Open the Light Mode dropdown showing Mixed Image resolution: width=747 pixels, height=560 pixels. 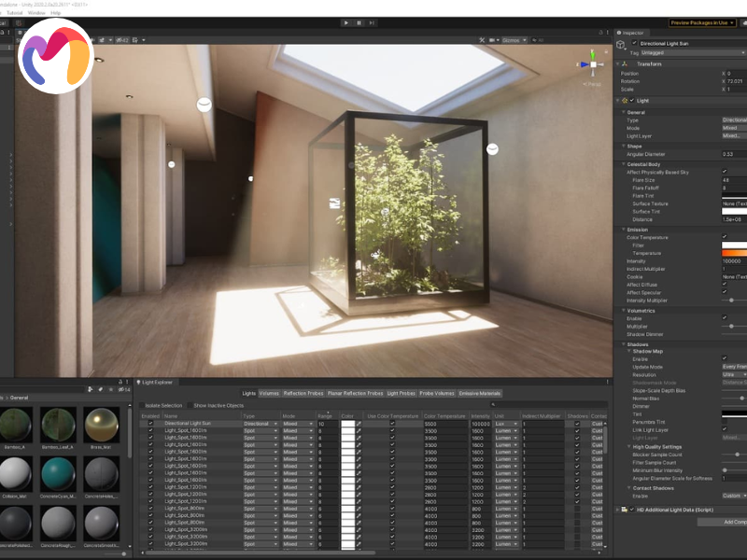[733, 128]
